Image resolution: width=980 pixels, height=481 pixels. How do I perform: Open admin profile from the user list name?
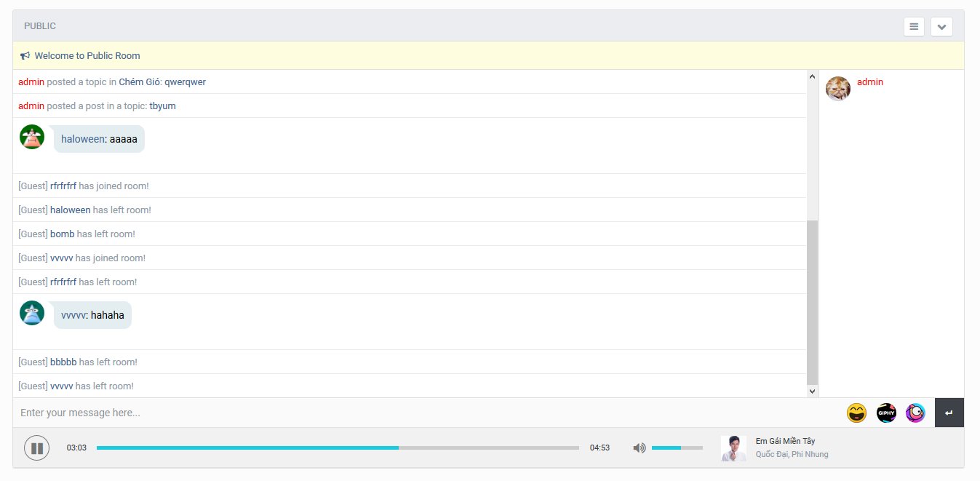pos(870,82)
